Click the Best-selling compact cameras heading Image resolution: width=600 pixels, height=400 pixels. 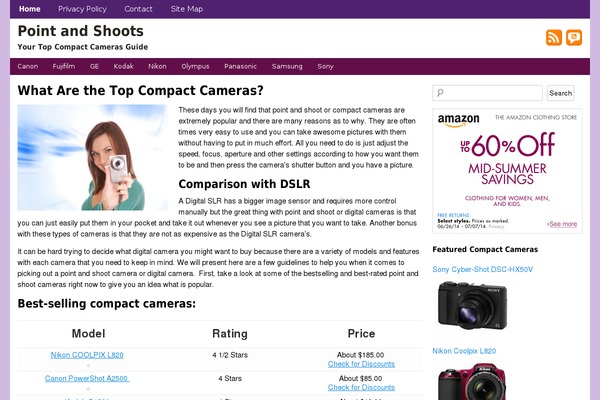(106, 304)
